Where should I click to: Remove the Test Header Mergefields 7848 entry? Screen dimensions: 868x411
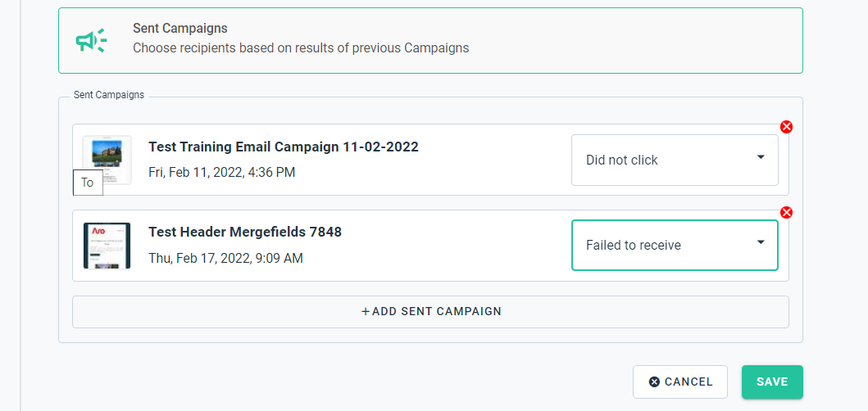(x=786, y=212)
